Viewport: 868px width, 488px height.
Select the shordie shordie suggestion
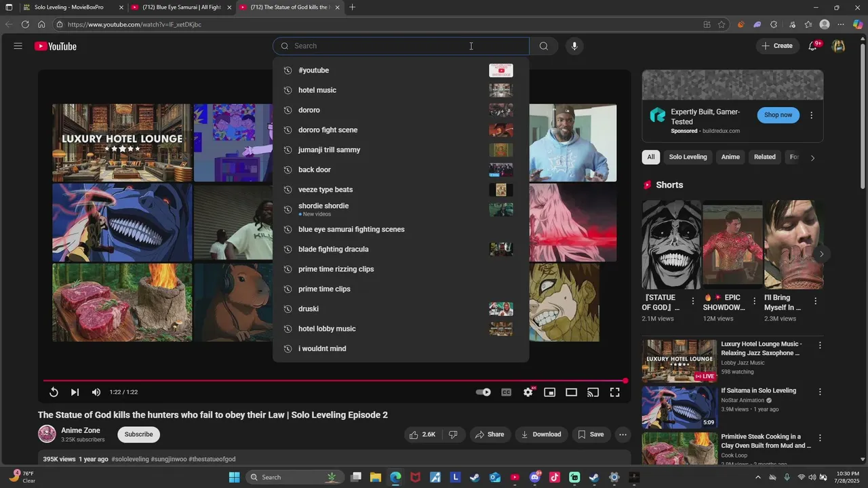pos(401,209)
